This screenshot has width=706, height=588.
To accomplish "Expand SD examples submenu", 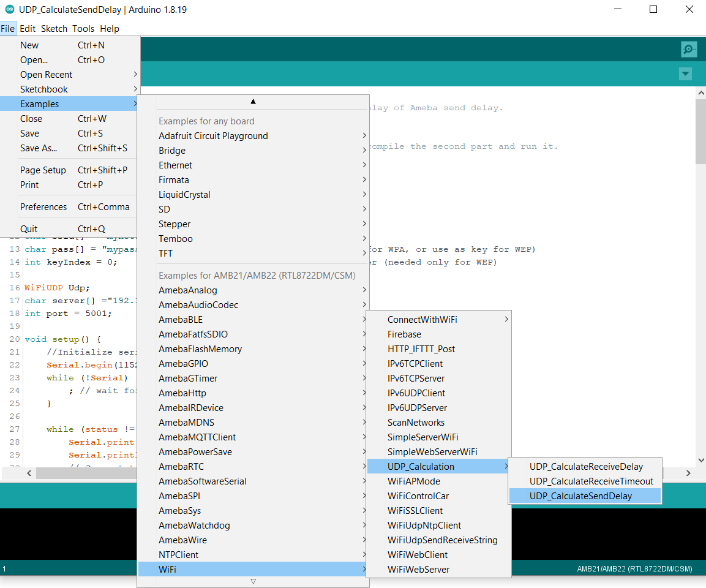I will (x=253, y=209).
